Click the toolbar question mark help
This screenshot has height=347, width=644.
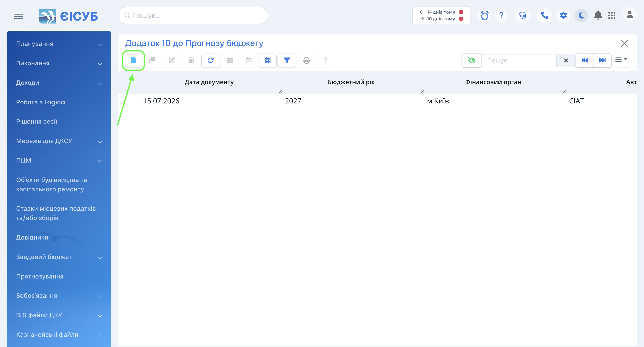pos(325,60)
